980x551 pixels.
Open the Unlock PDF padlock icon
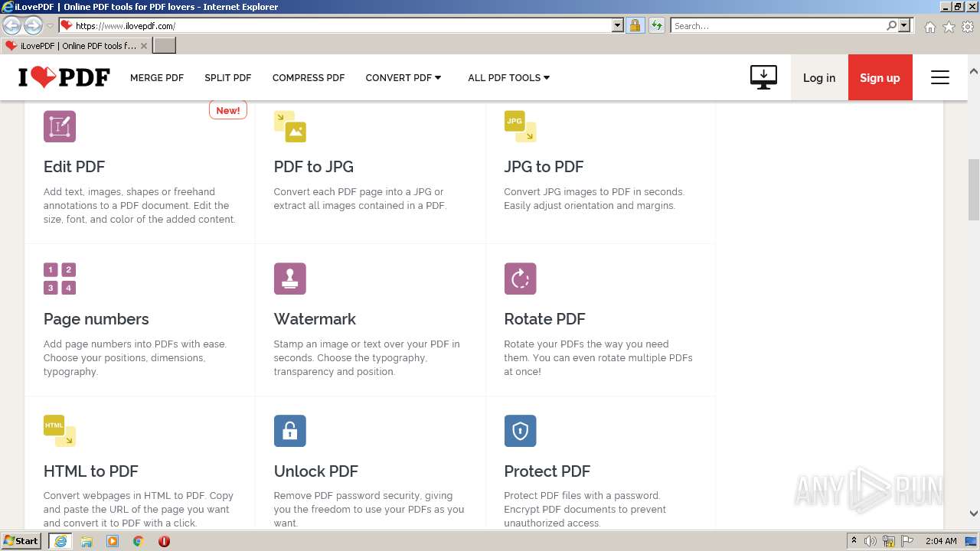pyautogui.click(x=290, y=431)
